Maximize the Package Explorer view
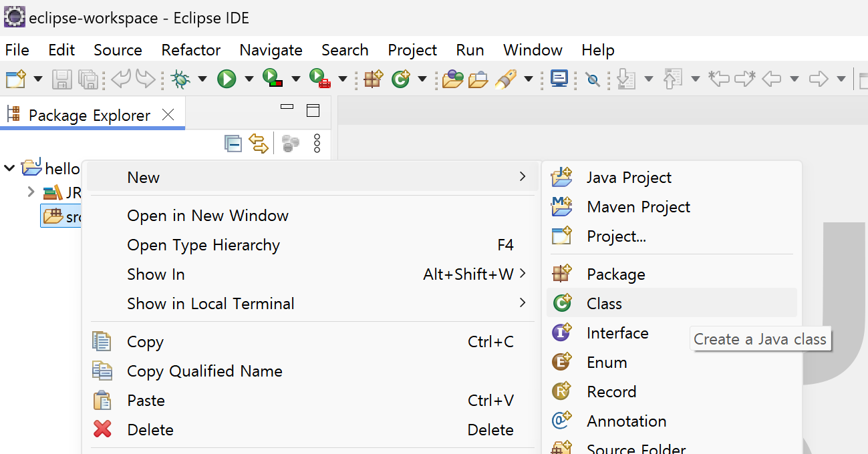868x454 pixels. 313,110
